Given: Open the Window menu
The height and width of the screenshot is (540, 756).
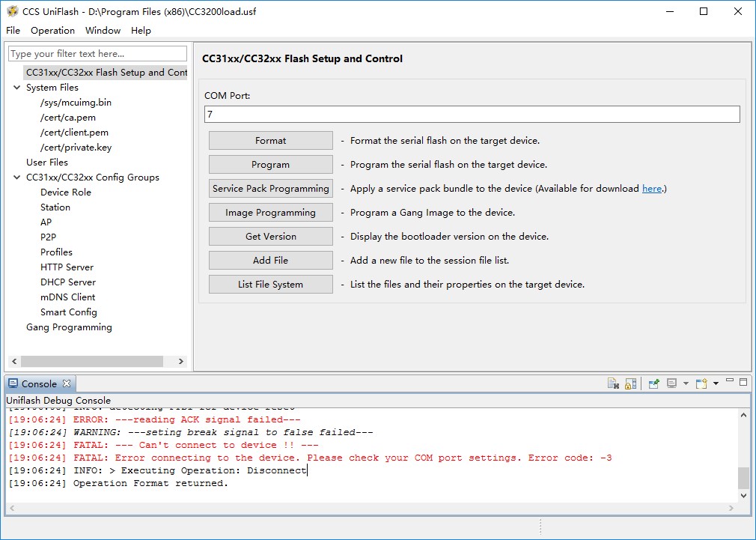Looking at the screenshot, I should point(103,31).
